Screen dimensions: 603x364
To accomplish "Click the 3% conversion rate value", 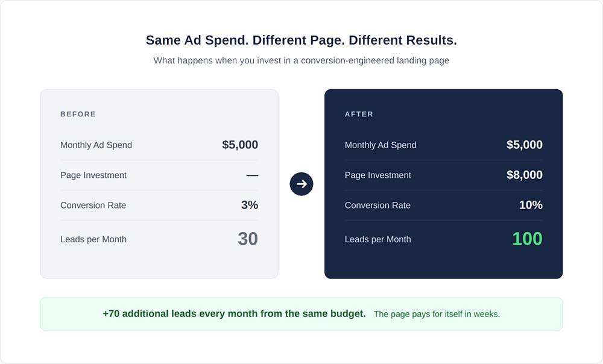I will 250,205.
